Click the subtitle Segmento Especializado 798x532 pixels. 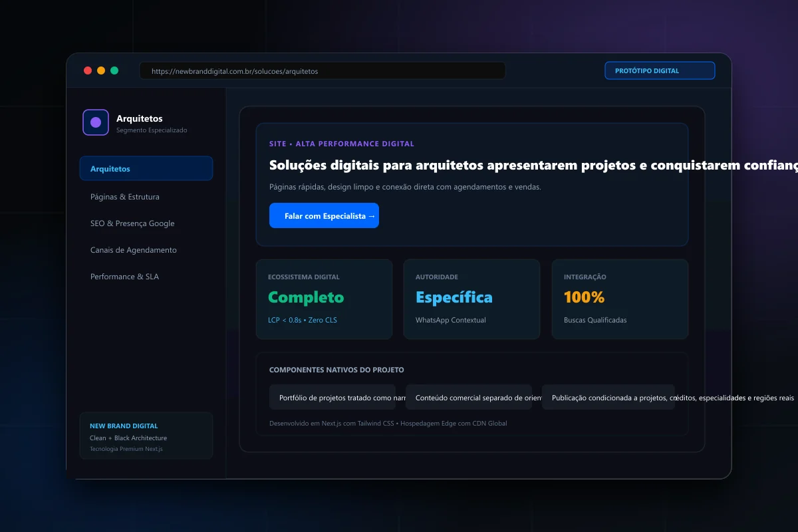[152, 130]
